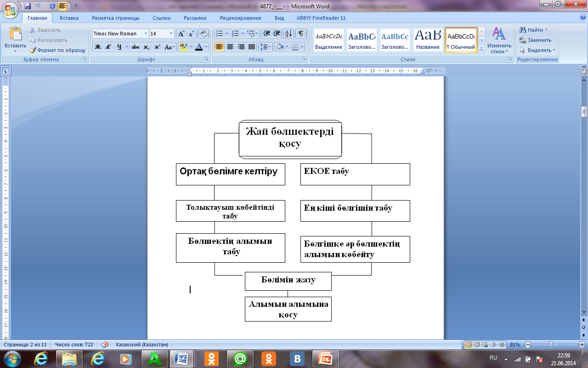588x368 pixels.
Task: Open the Office button menu
Action: point(11,9)
